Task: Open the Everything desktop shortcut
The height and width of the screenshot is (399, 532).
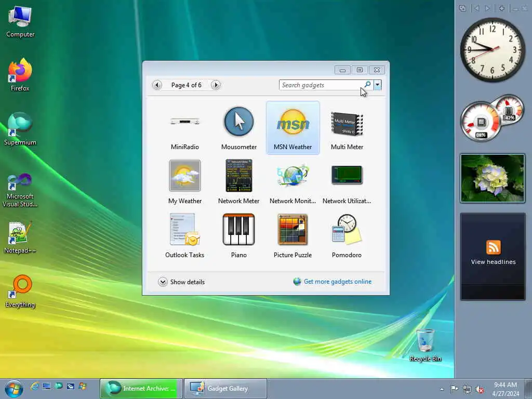Action: pos(20,291)
